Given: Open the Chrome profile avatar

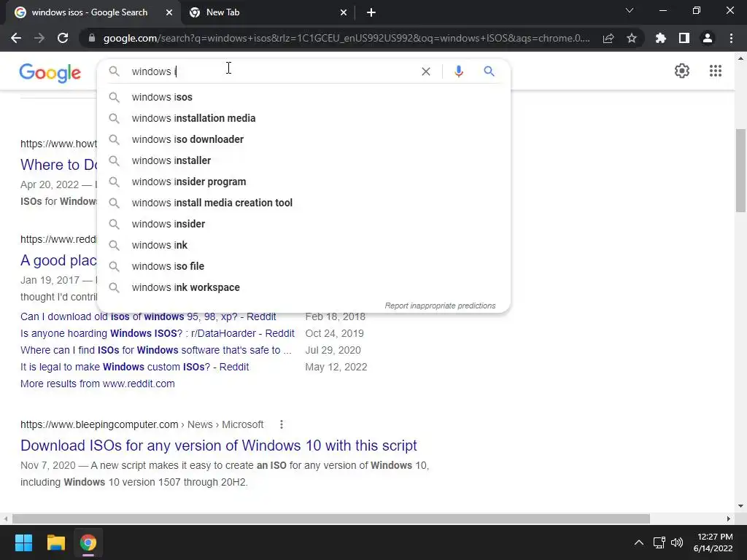Looking at the screenshot, I should 708,38.
